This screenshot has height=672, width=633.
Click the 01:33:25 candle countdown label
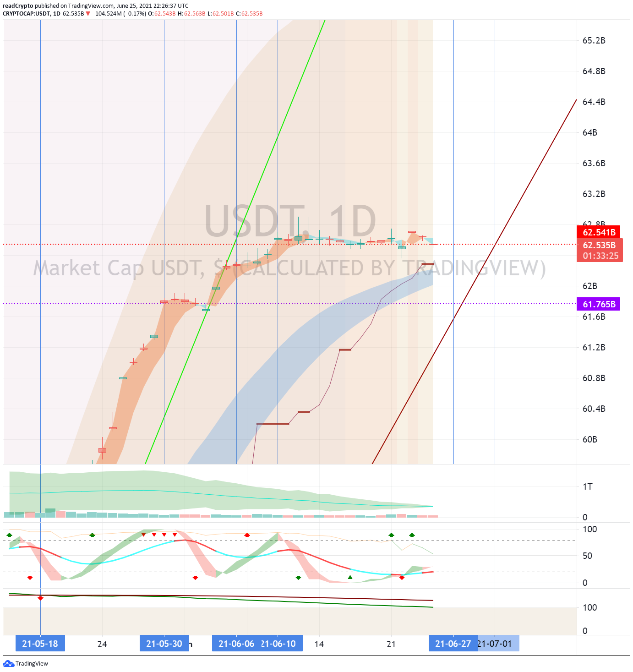click(x=600, y=256)
